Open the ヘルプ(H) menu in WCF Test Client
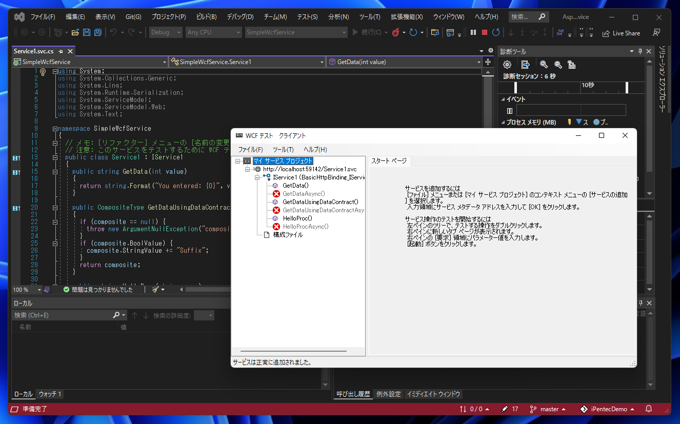This screenshot has width=680, height=424. [x=315, y=150]
